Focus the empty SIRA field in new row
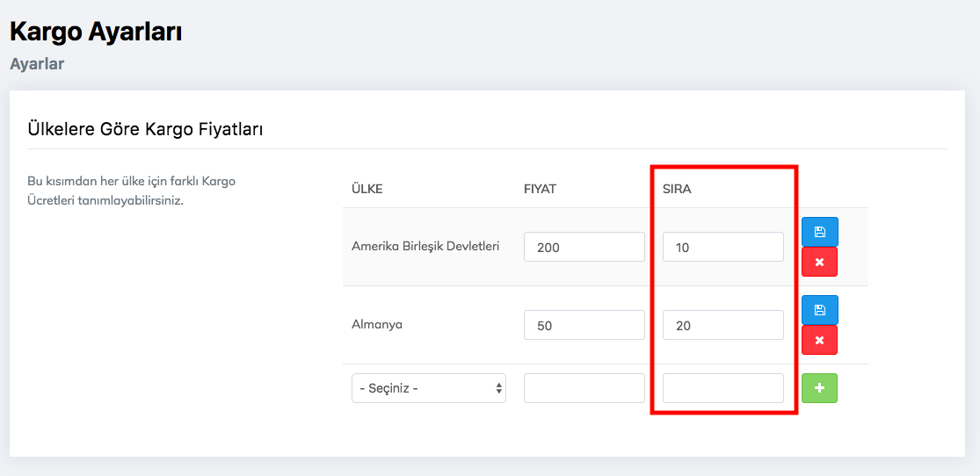 [x=722, y=388]
